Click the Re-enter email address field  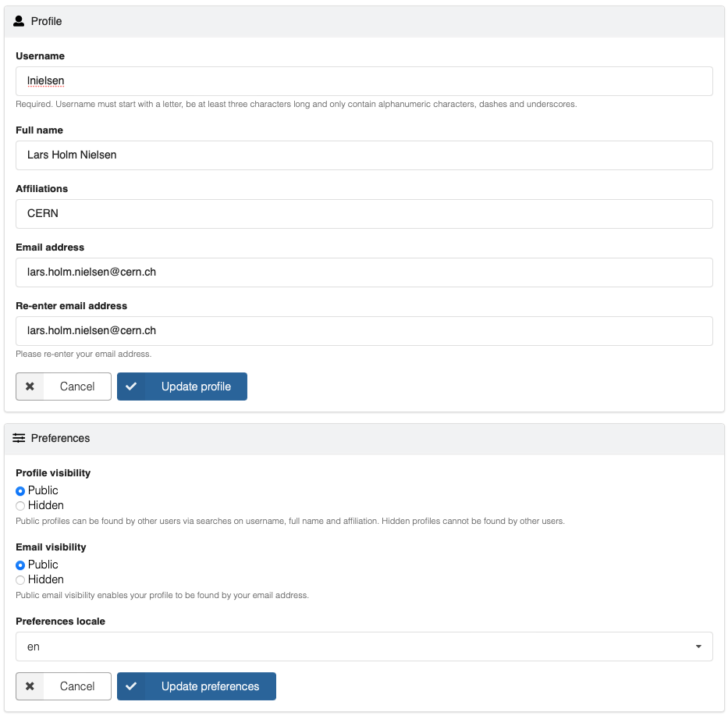click(364, 331)
